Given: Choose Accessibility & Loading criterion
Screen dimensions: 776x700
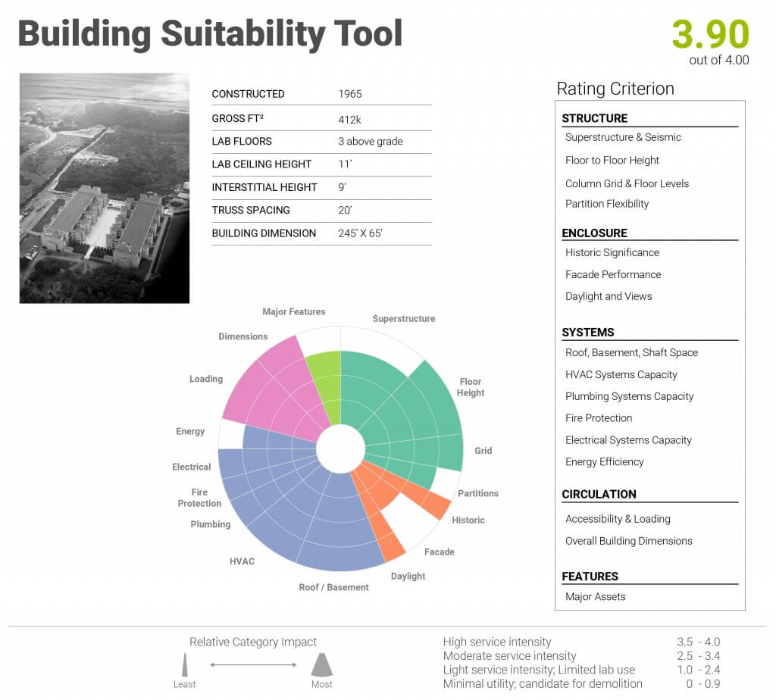Looking at the screenshot, I should pyautogui.click(x=618, y=519).
